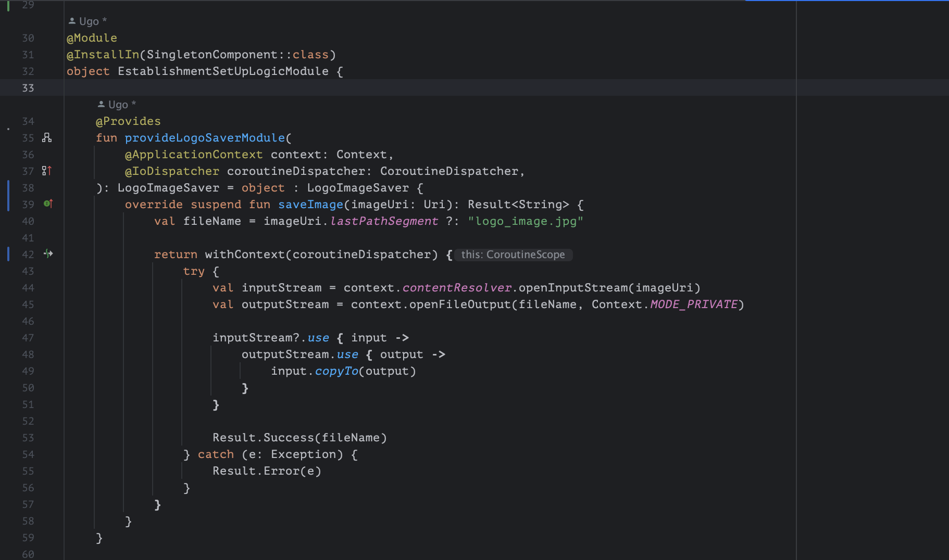Click the author person icon above @Provides
Image resolution: width=949 pixels, height=560 pixels.
101,104
